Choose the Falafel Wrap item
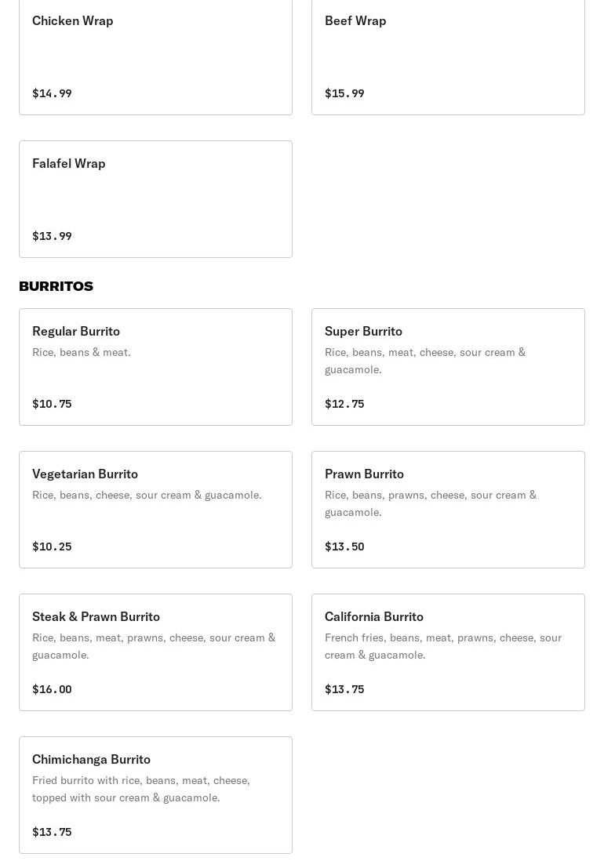The image size is (604, 868). pos(155,199)
